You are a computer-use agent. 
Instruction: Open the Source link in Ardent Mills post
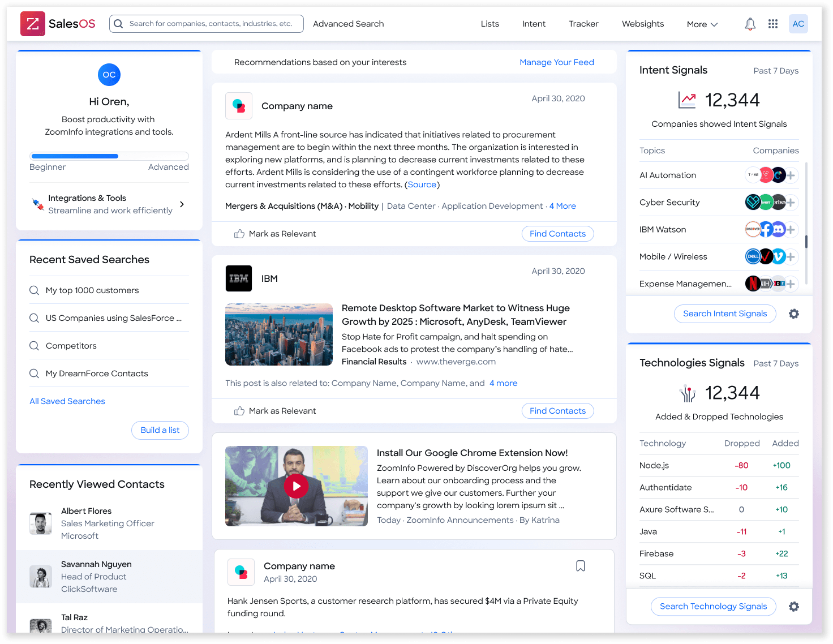click(x=422, y=184)
